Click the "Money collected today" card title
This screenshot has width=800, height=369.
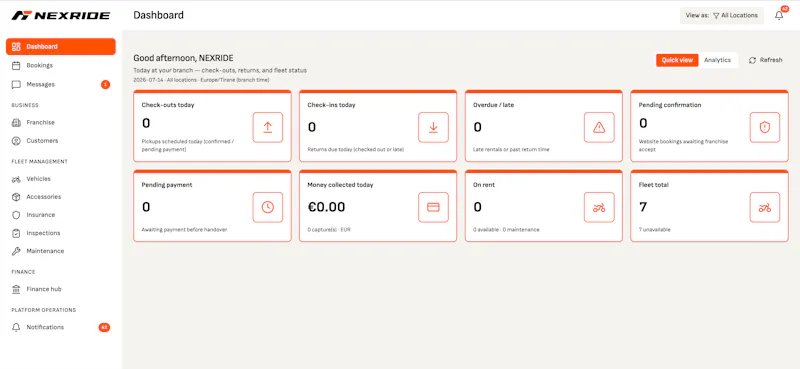tap(340, 185)
